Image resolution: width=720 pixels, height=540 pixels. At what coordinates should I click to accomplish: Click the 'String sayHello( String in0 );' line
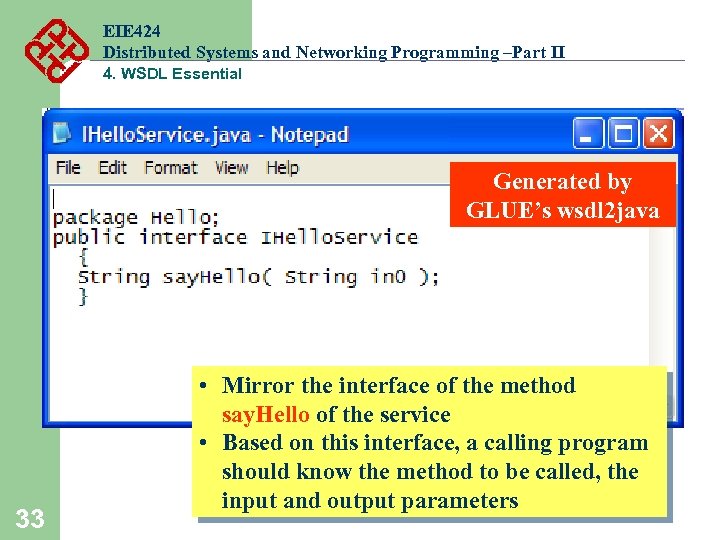coord(259,277)
